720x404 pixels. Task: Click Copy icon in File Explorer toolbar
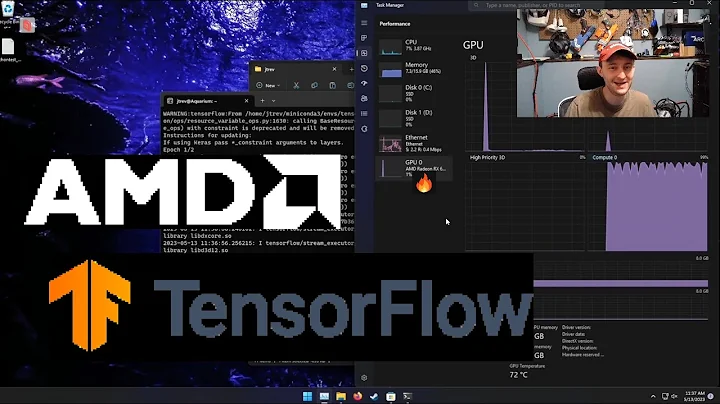[x=314, y=85]
